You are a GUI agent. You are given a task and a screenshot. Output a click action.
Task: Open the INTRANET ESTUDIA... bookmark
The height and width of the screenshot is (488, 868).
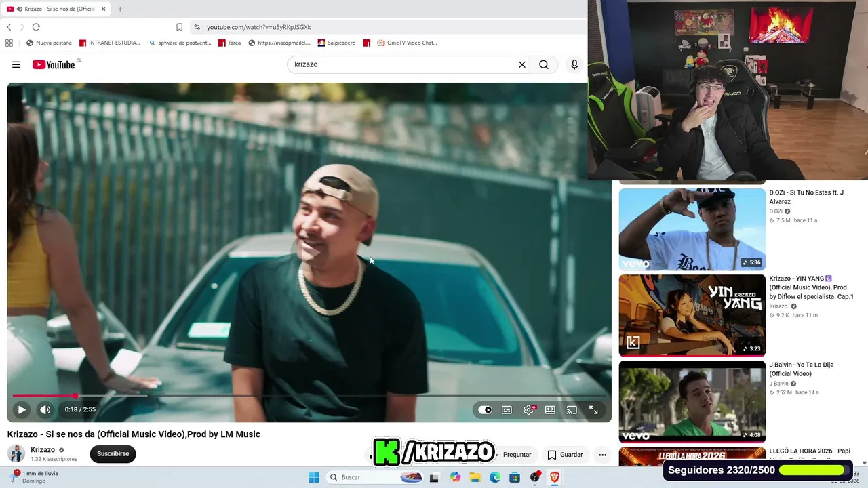pyautogui.click(x=110, y=43)
